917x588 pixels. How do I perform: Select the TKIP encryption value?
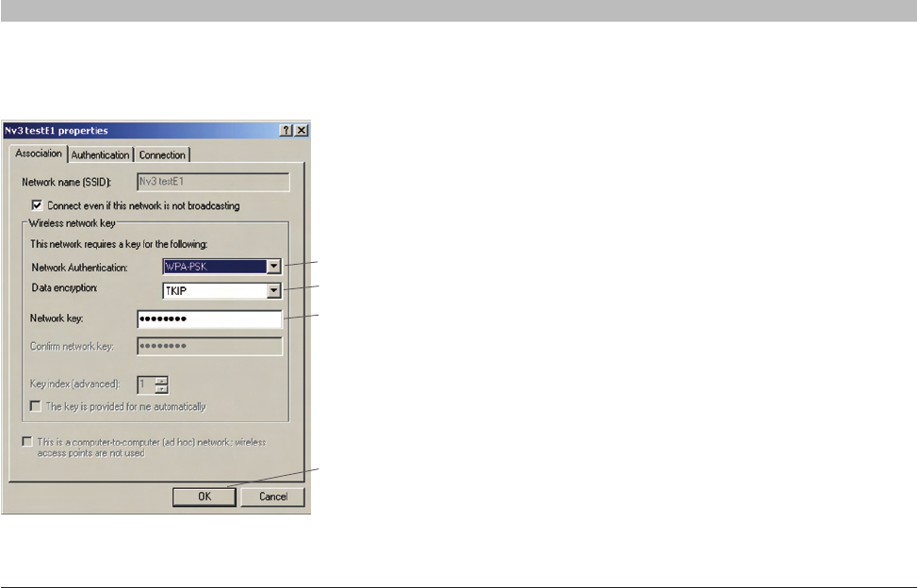point(215,290)
